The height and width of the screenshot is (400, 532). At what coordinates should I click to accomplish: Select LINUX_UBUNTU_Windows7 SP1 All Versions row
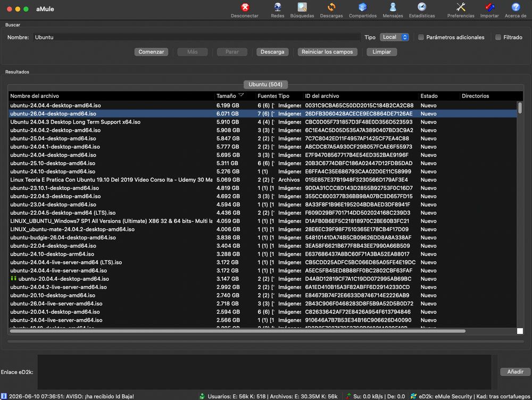(263, 221)
